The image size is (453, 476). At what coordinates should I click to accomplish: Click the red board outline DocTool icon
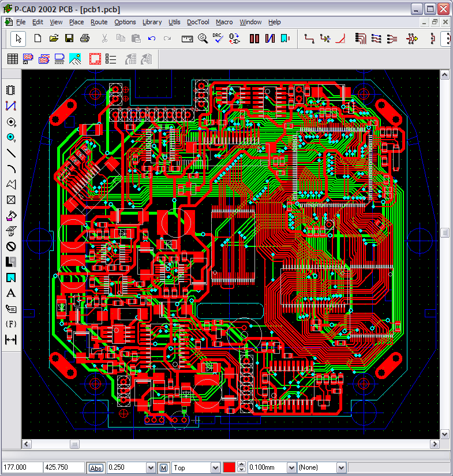[95, 59]
